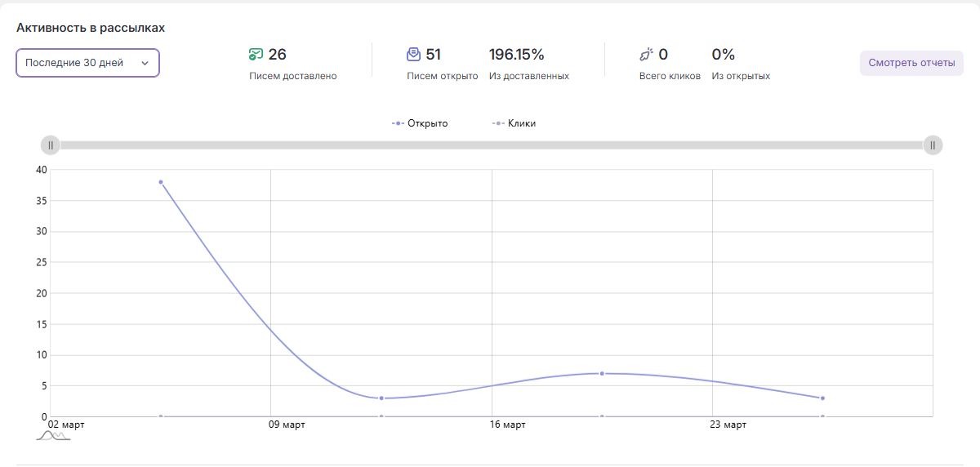Open the "Последние 30 дней" period dropdown
980x467 pixels.
click(x=87, y=63)
